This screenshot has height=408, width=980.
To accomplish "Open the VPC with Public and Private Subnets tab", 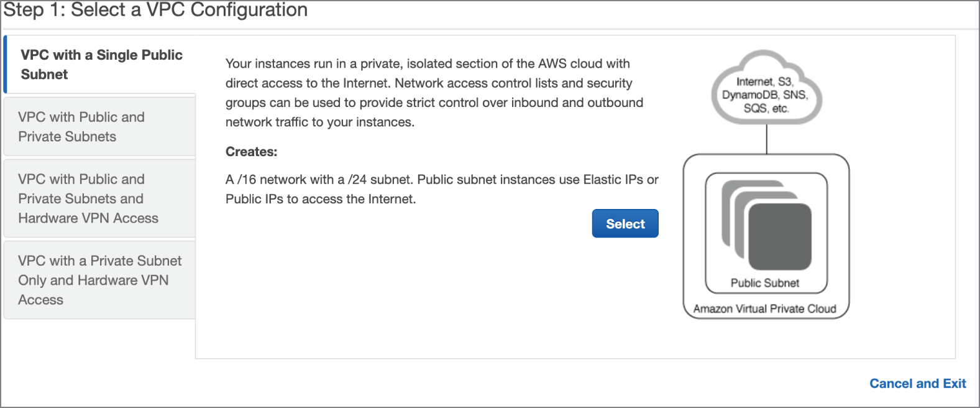I will pos(100,126).
